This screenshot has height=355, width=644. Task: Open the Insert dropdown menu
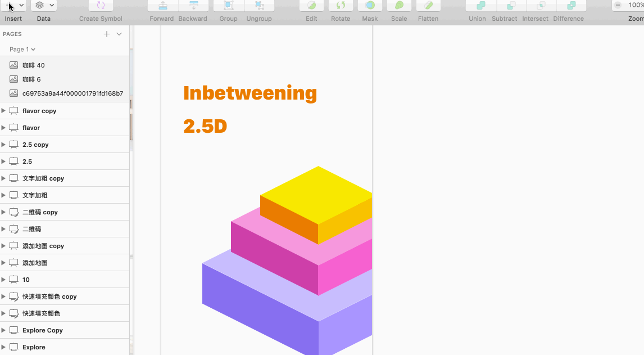click(x=14, y=6)
